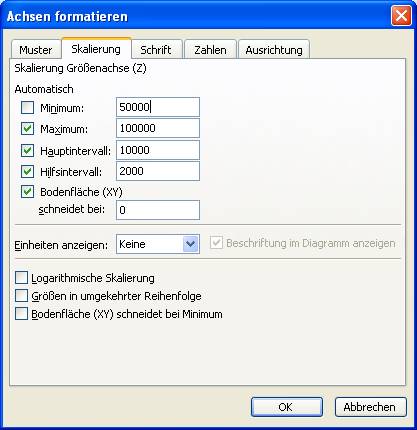Click the Skalierung Größenachse (Z) heading
This screenshot has height=430, width=417.
(x=80, y=68)
